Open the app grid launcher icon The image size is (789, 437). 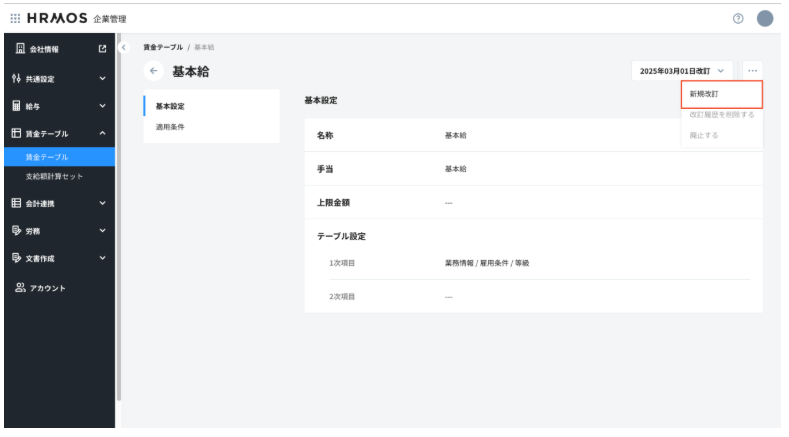(x=15, y=19)
